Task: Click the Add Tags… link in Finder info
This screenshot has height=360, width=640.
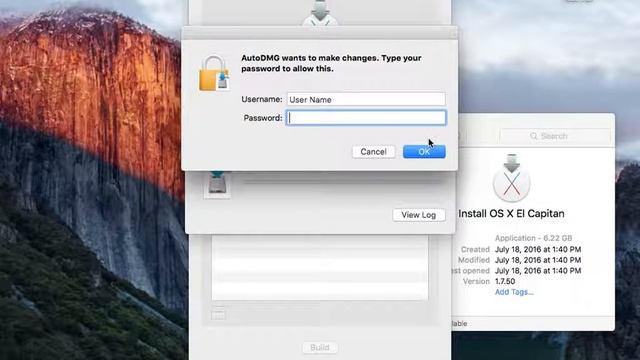Action: pos(514,292)
